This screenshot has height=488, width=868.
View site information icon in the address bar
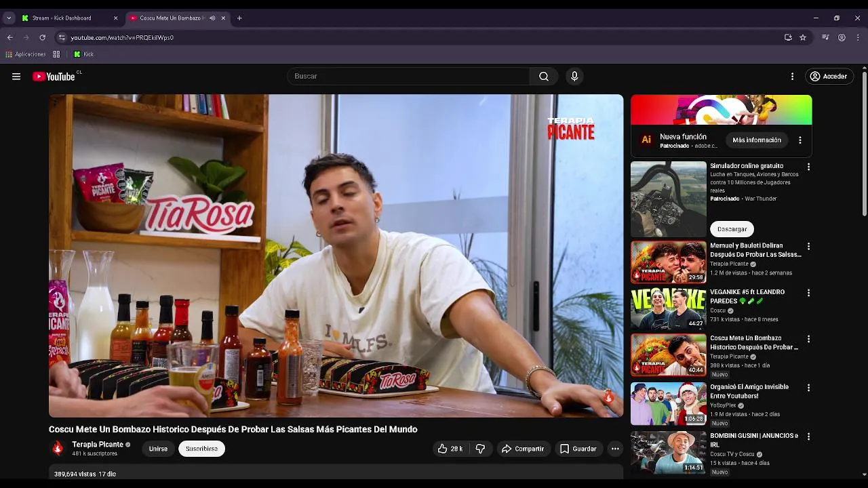point(62,37)
